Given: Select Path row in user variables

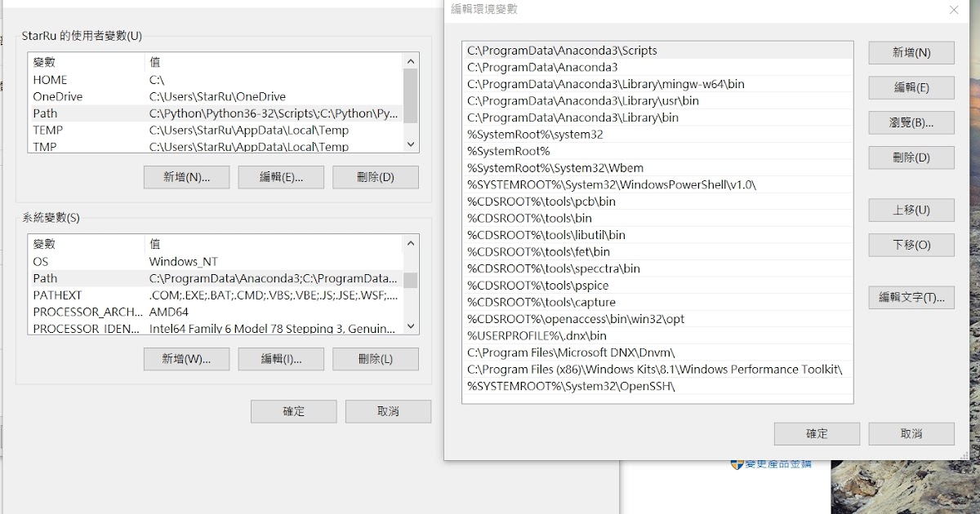Looking at the screenshot, I should click(216, 113).
